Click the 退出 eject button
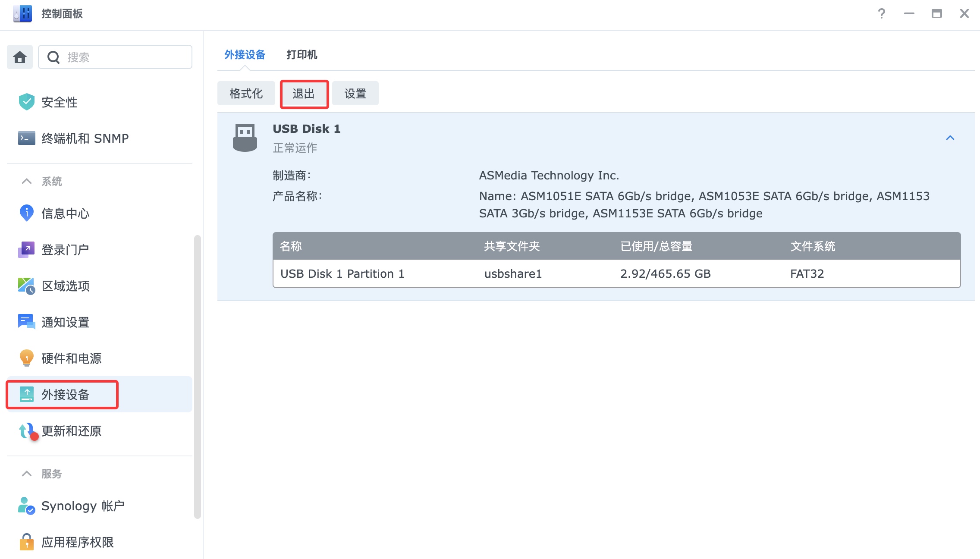The height and width of the screenshot is (559, 980). pyautogui.click(x=304, y=94)
